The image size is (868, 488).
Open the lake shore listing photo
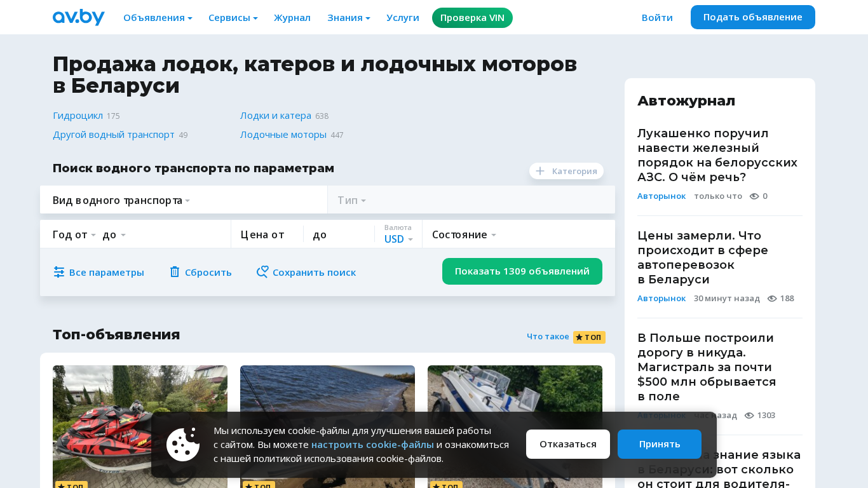[327, 426]
